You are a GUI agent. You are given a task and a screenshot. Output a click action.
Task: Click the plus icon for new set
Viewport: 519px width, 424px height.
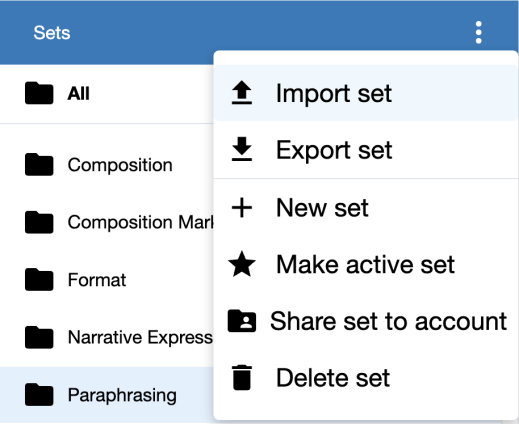point(242,208)
